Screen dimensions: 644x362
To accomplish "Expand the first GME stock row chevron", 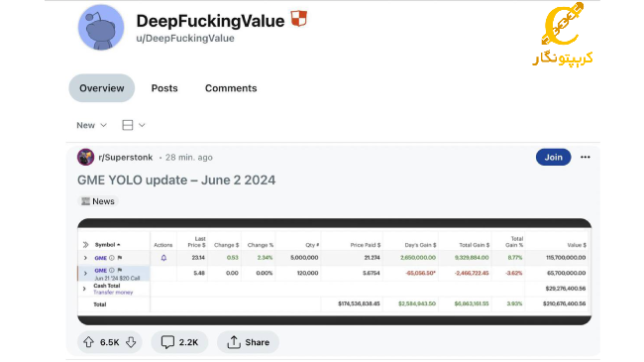I will click(85, 258).
